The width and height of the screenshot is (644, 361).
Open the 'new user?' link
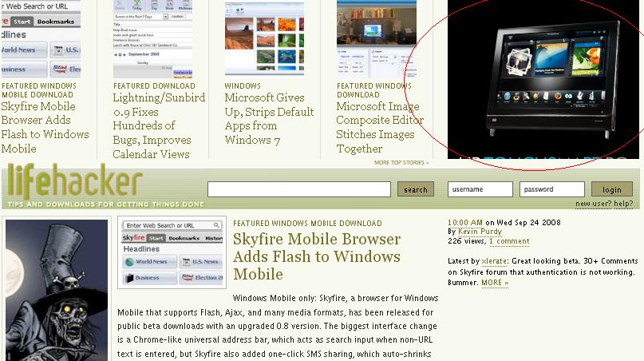pos(594,204)
